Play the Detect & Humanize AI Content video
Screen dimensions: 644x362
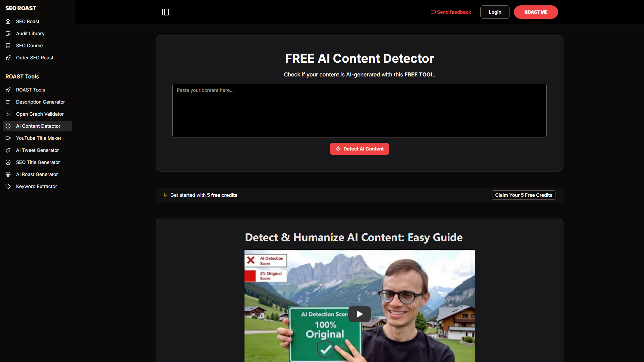(359, 314)
